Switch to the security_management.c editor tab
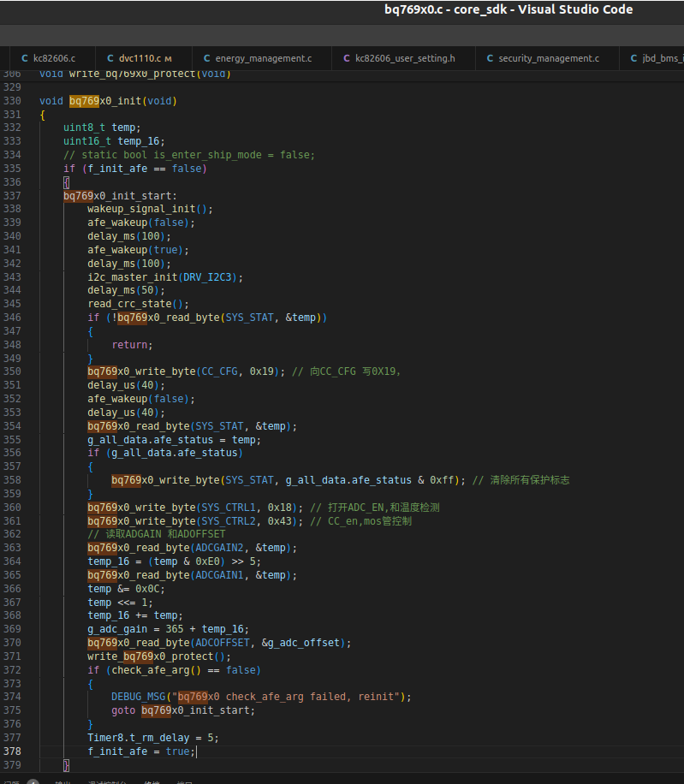Screen dimensions: 684x784 (548, 58)
